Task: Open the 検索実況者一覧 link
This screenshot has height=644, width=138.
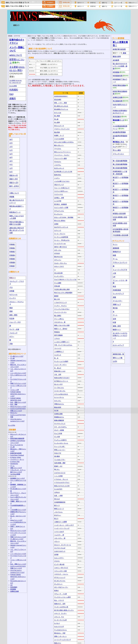Action: (x=118, y=354)
